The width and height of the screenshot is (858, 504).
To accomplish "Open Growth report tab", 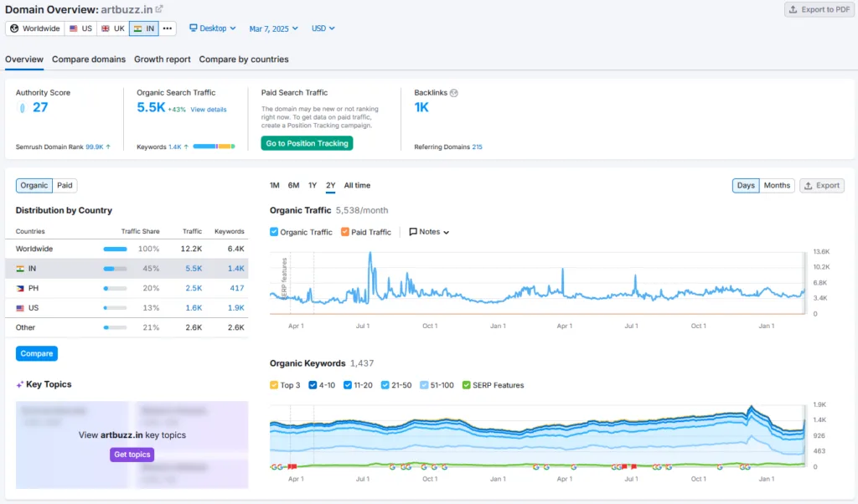I will [x=163, y=59].
